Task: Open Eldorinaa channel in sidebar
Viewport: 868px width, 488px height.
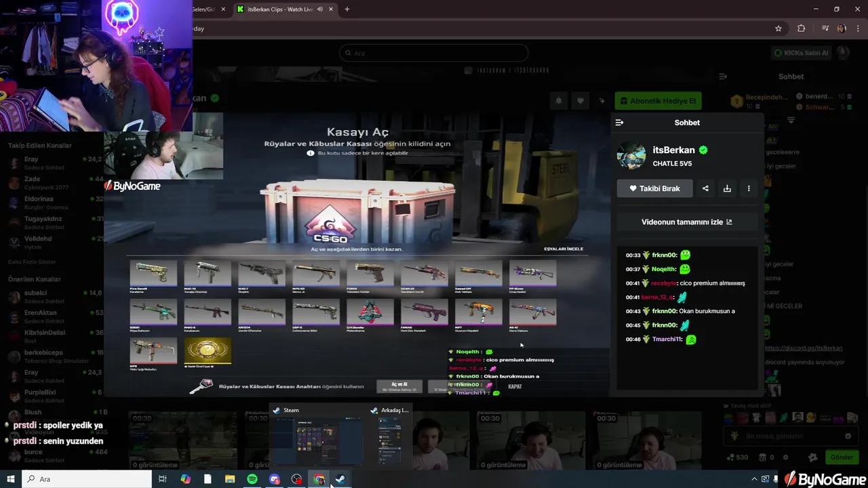Action: click(56, 202)
